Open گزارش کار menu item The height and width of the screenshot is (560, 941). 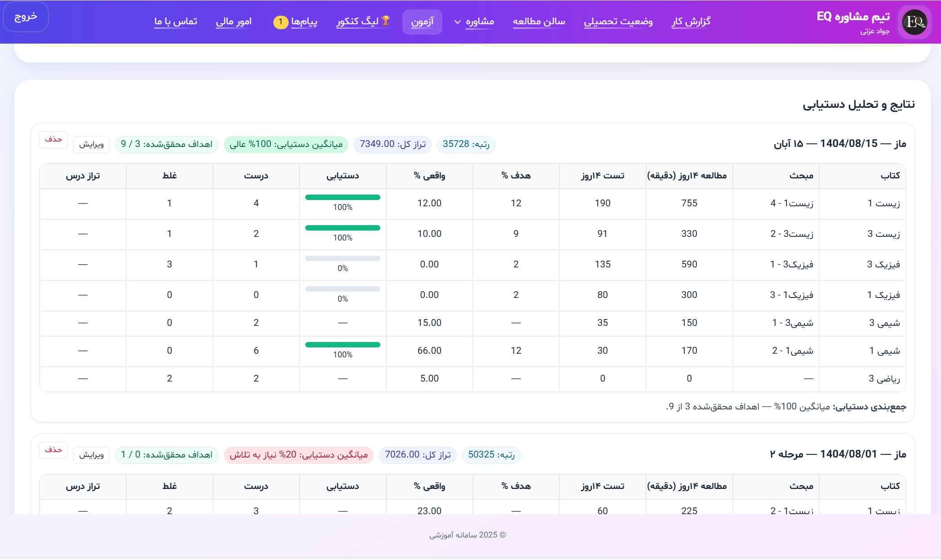[691, 21]
